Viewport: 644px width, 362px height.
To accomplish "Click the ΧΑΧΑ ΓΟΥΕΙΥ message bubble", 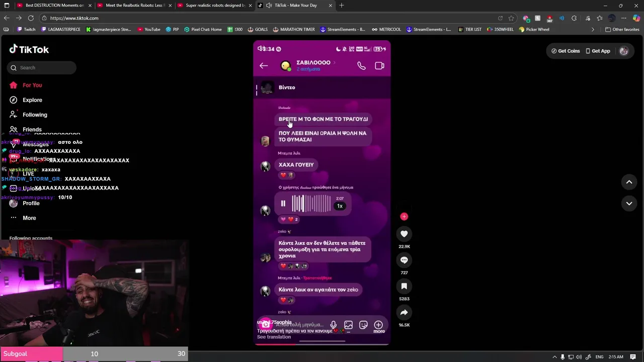I will (296, 164).
